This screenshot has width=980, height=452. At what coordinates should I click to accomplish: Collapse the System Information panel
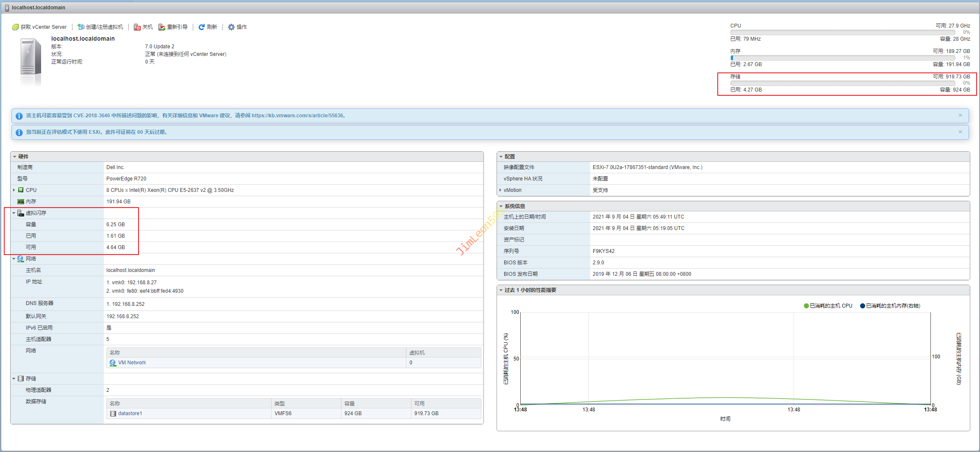[501, 206]
